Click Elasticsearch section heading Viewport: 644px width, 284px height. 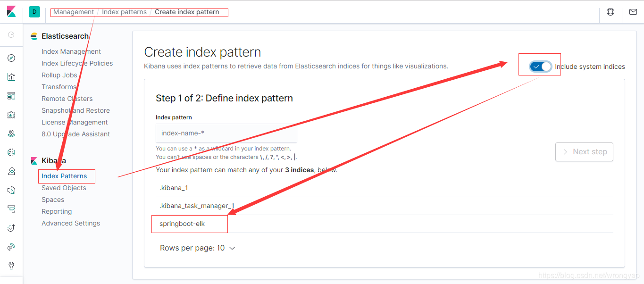[x=65, y=36]
